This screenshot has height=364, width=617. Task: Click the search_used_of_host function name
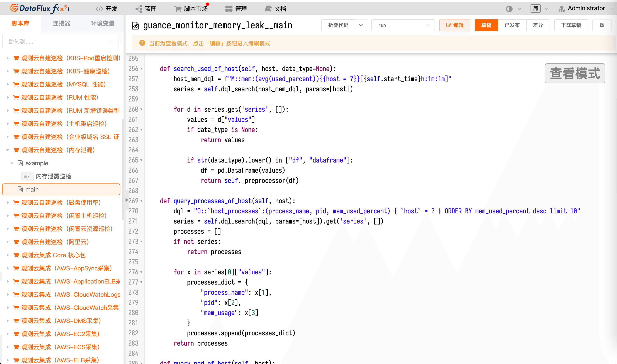click(206, 69)
